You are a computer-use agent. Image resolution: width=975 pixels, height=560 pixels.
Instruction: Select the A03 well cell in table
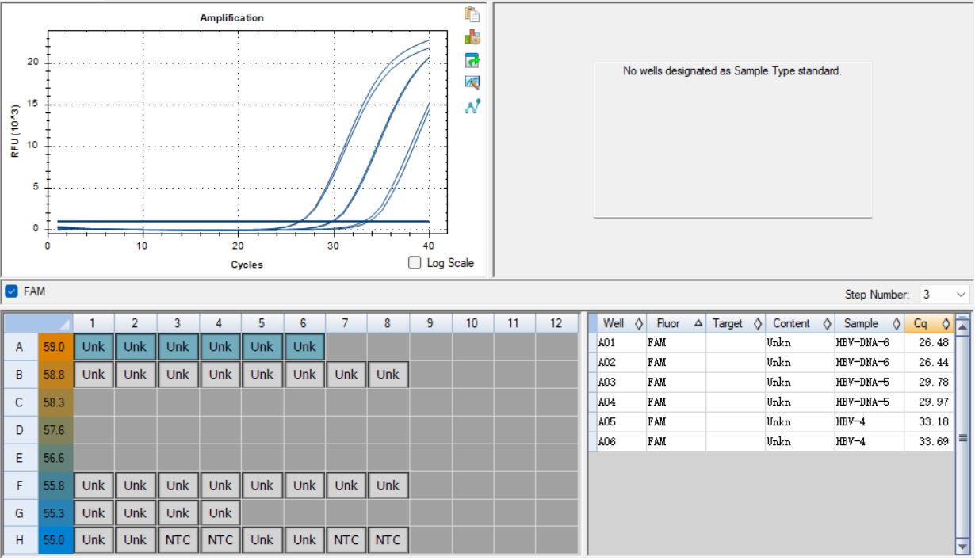coord(621,383)
